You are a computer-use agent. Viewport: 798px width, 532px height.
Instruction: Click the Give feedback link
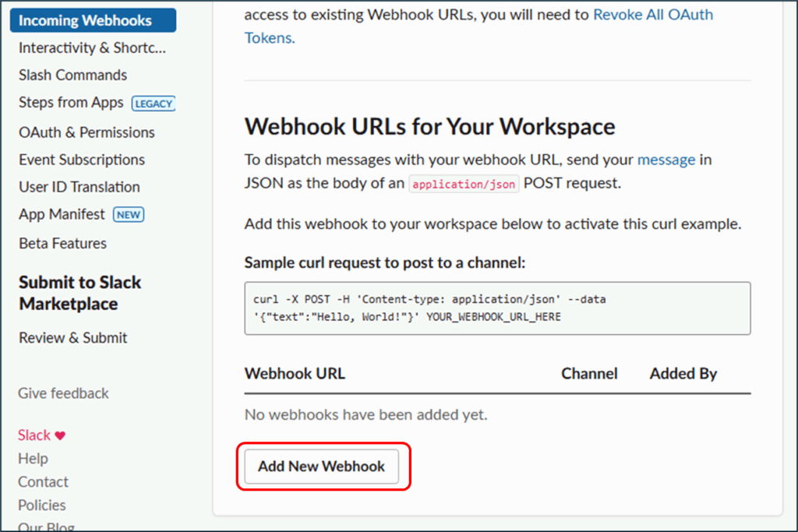coord(63,393)
